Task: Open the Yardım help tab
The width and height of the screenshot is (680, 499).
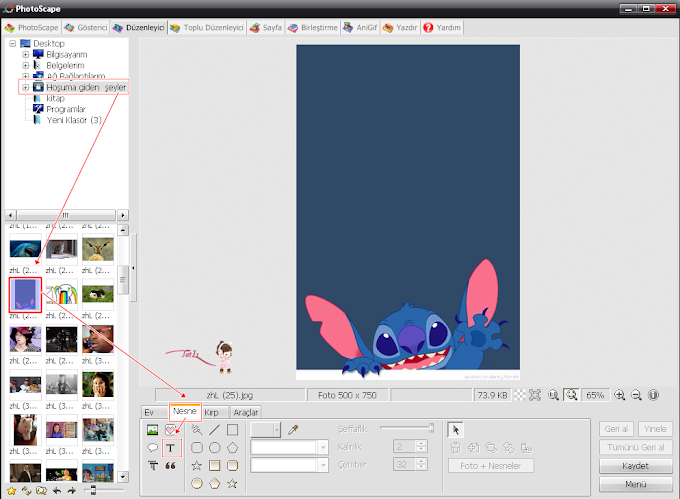Action: [442, 27]
